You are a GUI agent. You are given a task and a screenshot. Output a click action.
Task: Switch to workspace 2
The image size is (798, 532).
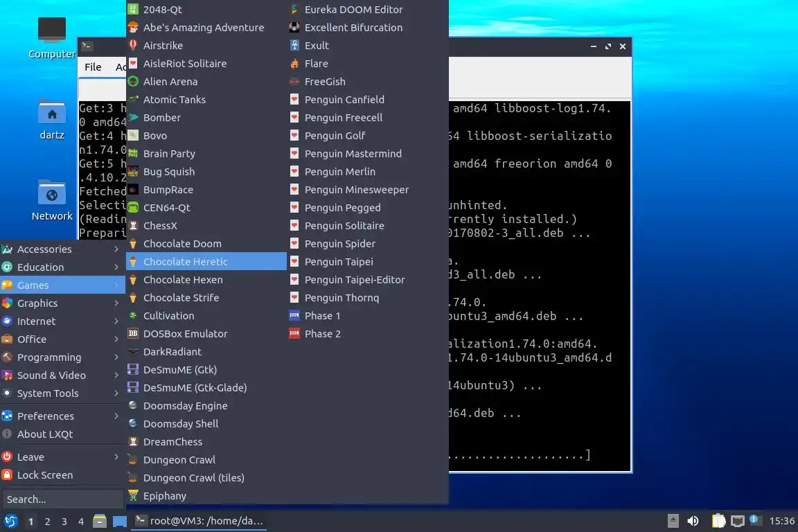(x=47, y=522)
